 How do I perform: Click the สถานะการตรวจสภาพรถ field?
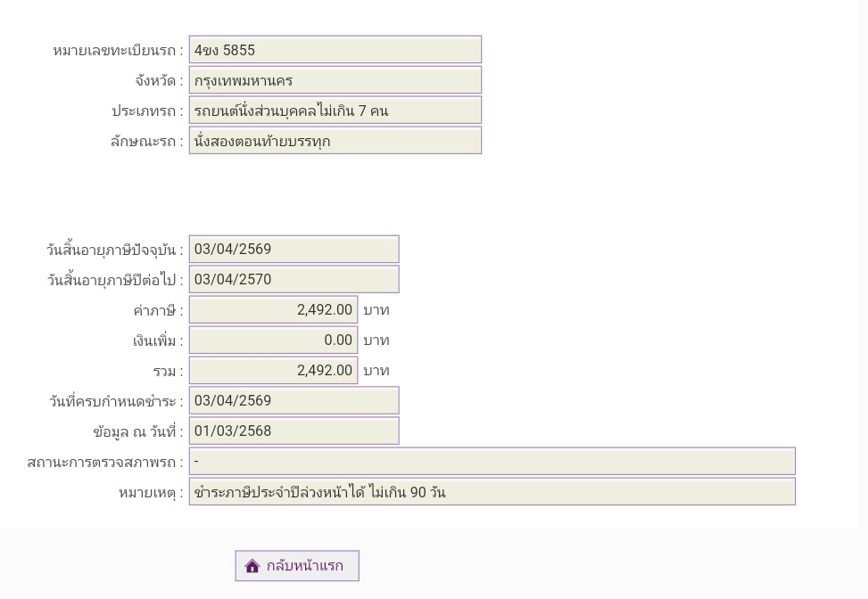pos(492,461)
